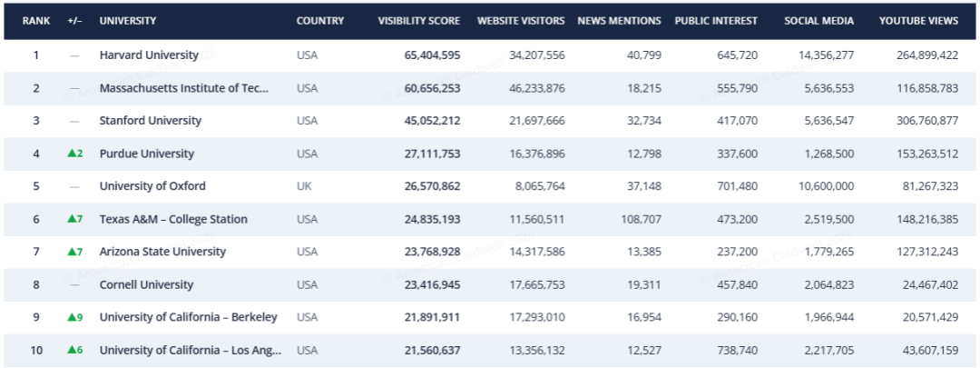Sort by the COUNTRY column header
The width and height of the screenshot is (980, 368).
[x=320, y=21]
